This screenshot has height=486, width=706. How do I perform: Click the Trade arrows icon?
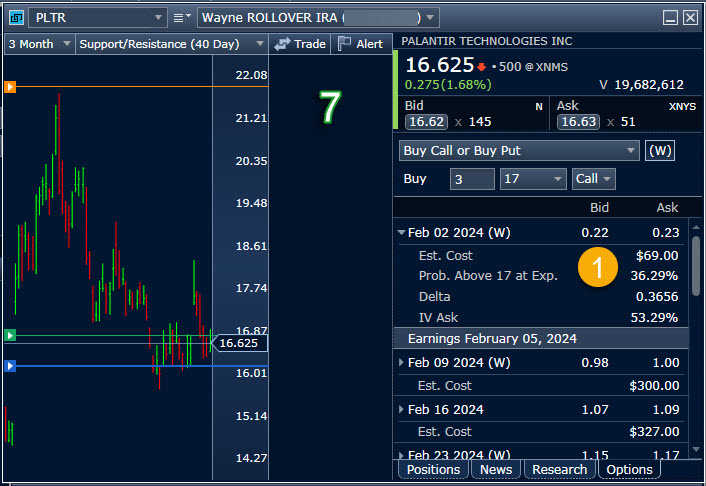tap(282, 44)
